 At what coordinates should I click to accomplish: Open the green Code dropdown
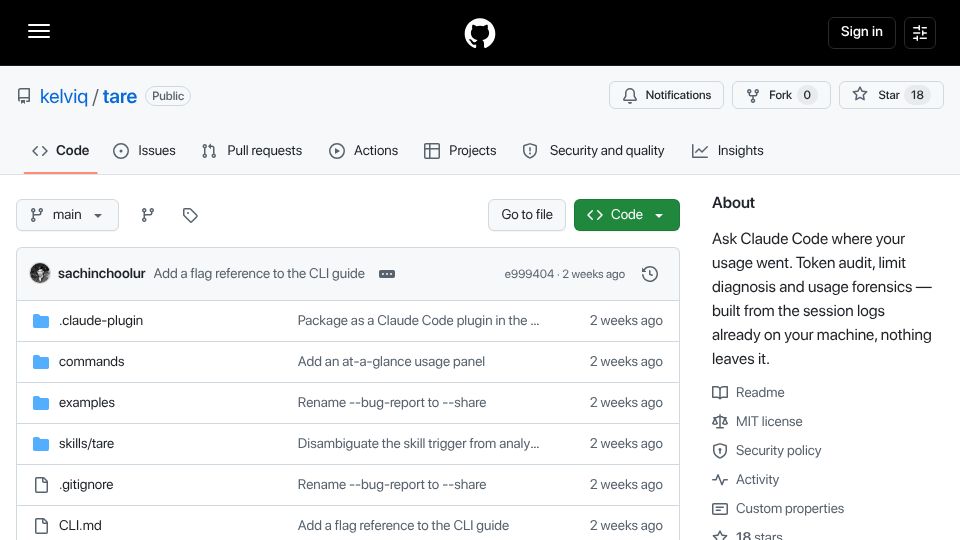point(626,215)
